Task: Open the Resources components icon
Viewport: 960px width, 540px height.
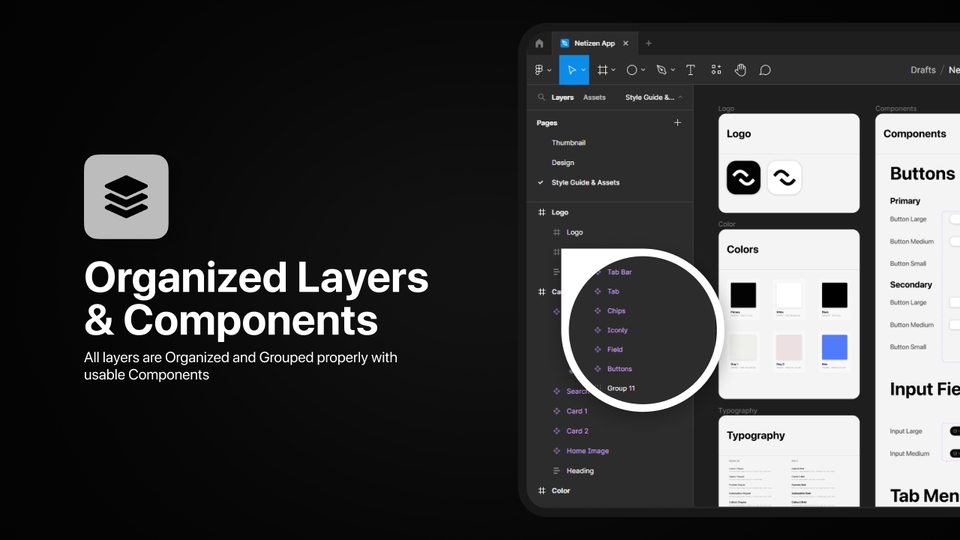Action: (x=716, y=70)
